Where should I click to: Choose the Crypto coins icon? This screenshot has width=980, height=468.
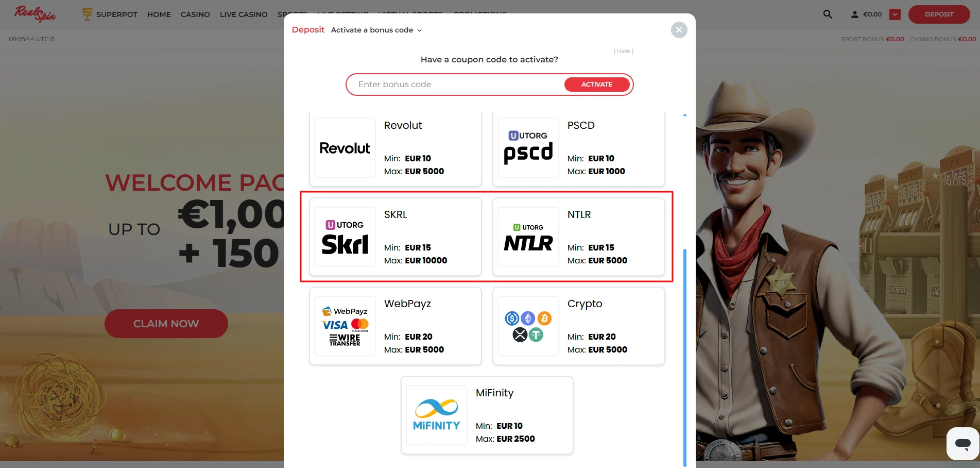pos(528,326)
